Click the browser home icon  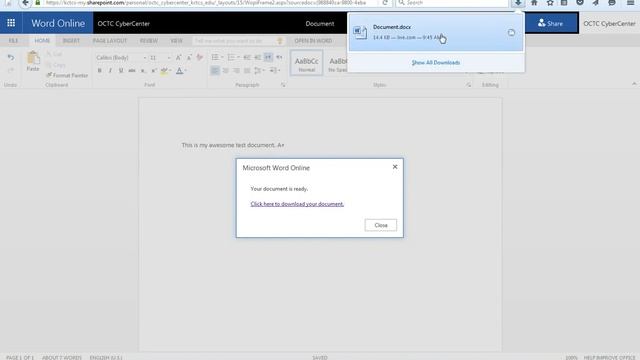(534, 3)
